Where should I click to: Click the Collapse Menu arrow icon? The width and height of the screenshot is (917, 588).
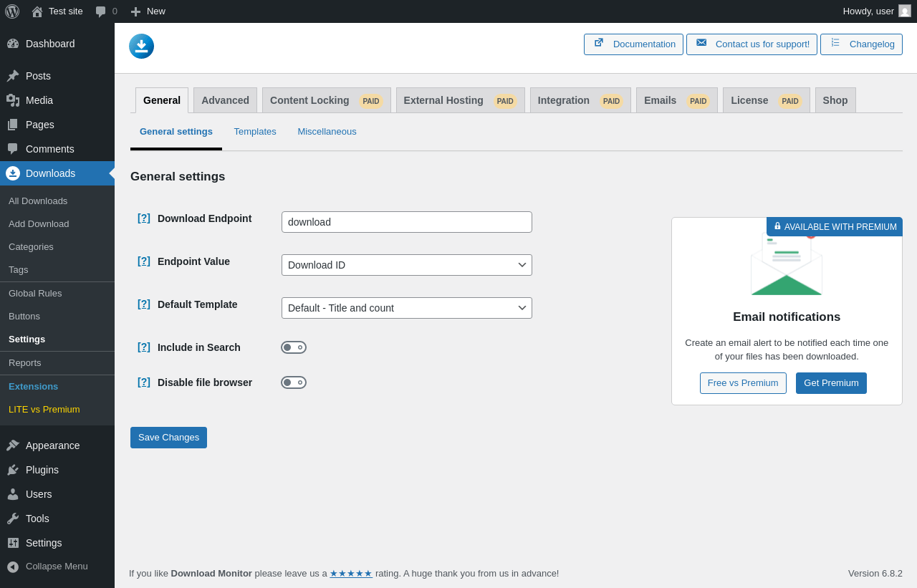(x=13, y=567)
